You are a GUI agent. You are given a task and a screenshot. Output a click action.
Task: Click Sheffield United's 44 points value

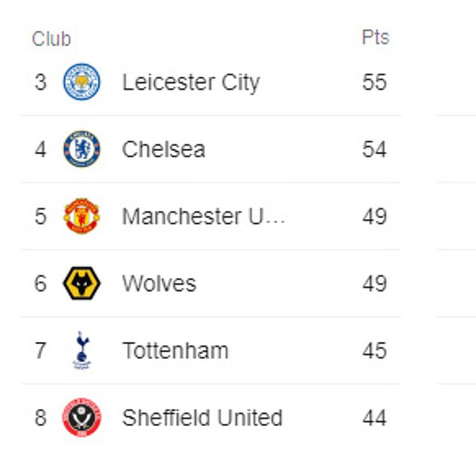tap(375, 418)
